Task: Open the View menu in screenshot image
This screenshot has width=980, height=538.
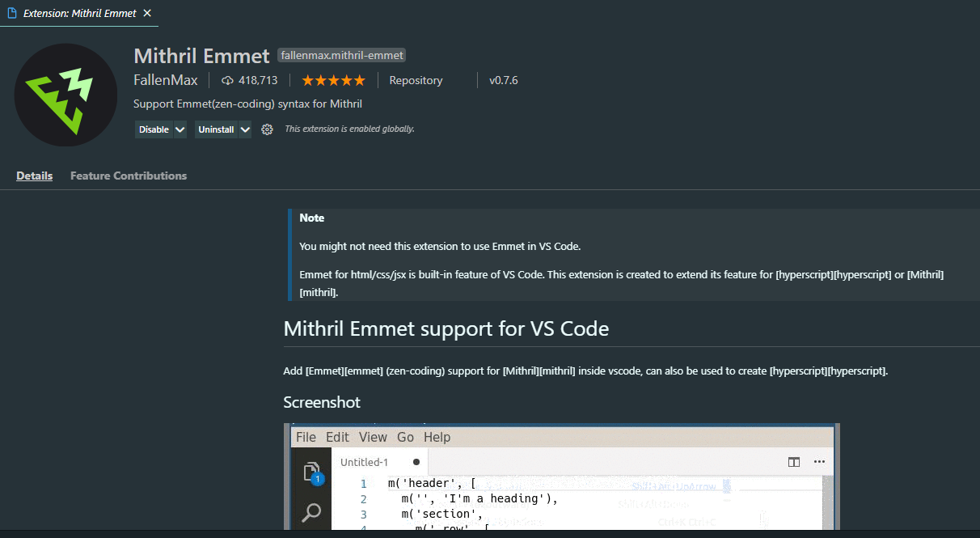Action: pyautogui.click(x=373, y=437)
